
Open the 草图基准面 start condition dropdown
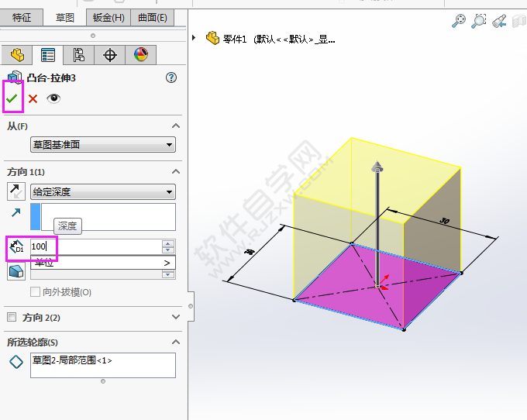[102, 144]
